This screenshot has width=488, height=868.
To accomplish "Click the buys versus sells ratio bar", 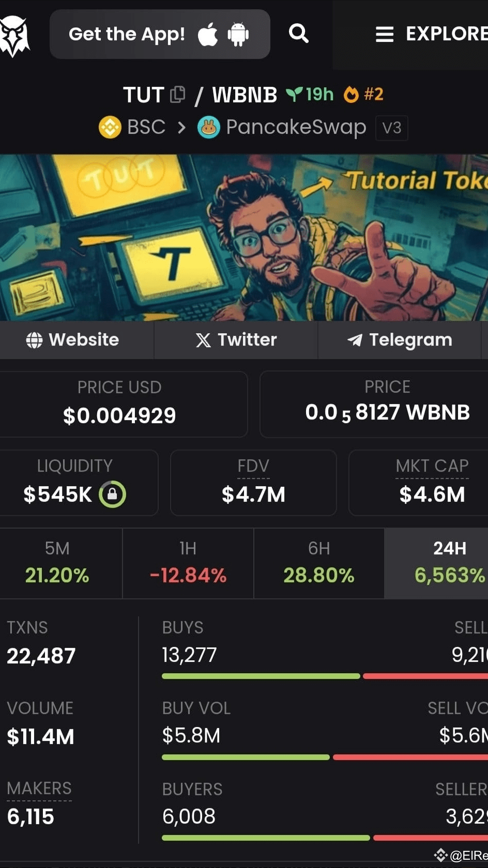I will (x=325, y=676).
